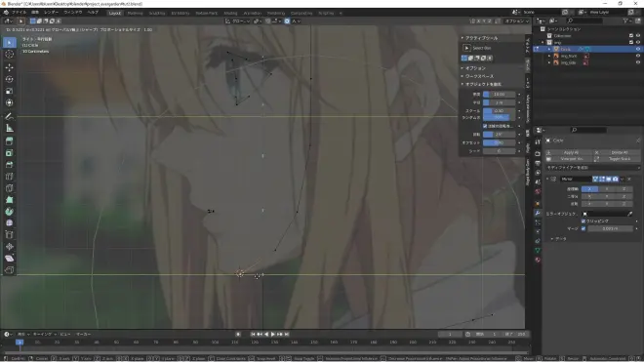Toggle visibility eye of Circle object
This screenshot has width=644, height=362.
pos(638,49)
